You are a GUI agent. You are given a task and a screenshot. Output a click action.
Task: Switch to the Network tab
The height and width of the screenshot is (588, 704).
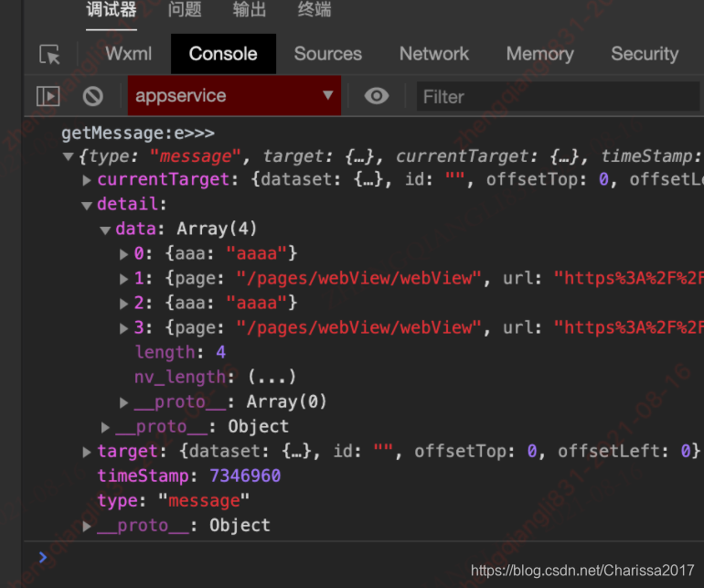433,54
